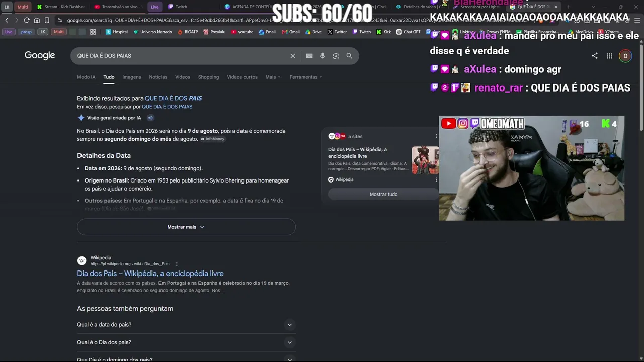Open the Drive bookmark
The width and height of the screenshot is (644, 362).
[x=314, y=32]
